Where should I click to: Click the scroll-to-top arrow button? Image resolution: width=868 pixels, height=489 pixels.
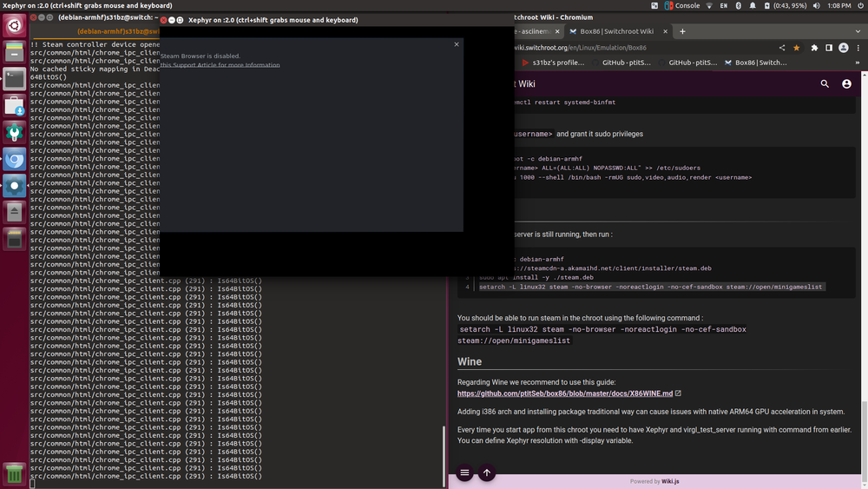point(487,473)
